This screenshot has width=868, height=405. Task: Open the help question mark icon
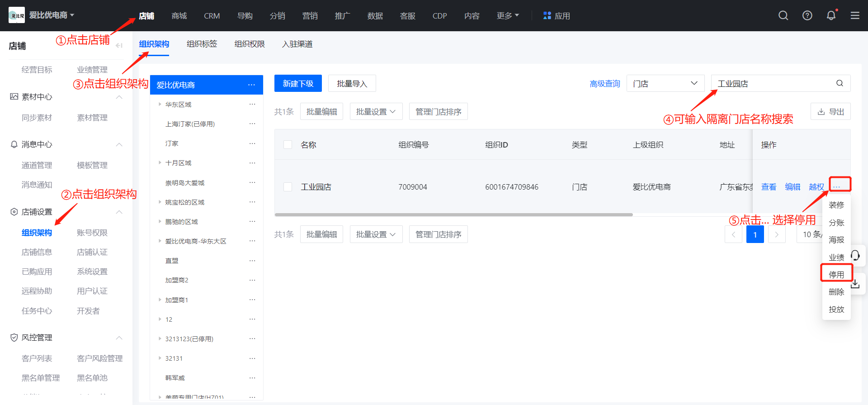807,15
